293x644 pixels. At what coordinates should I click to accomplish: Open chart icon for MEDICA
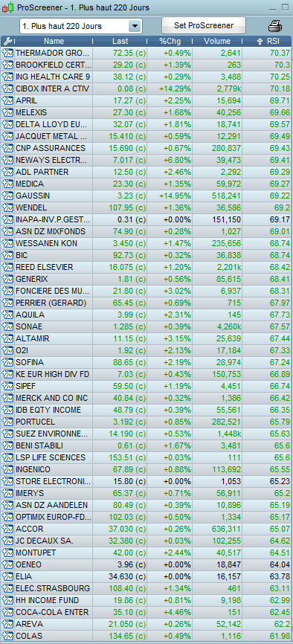pos(7,184)
